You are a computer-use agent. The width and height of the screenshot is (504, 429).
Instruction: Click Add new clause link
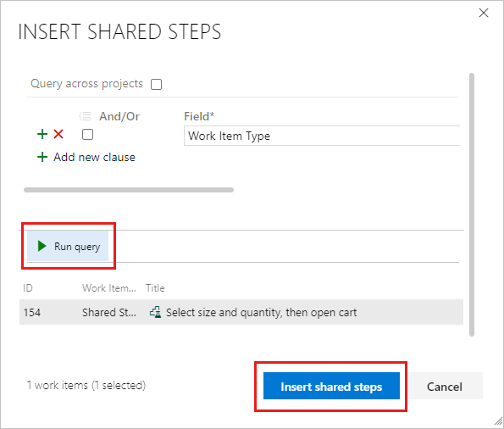(94, 157)
